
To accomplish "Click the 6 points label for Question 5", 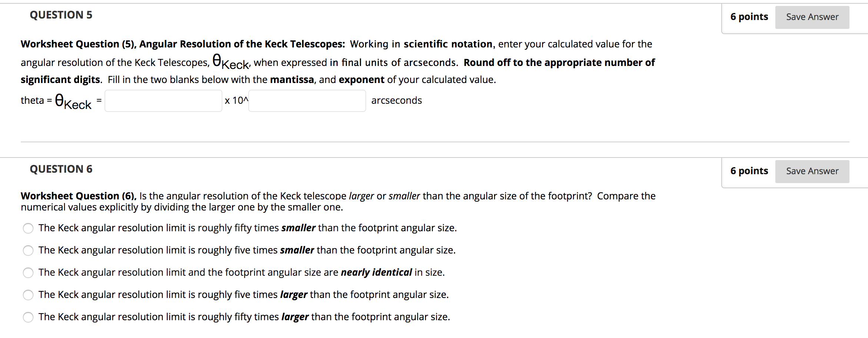I will point(749,17).
